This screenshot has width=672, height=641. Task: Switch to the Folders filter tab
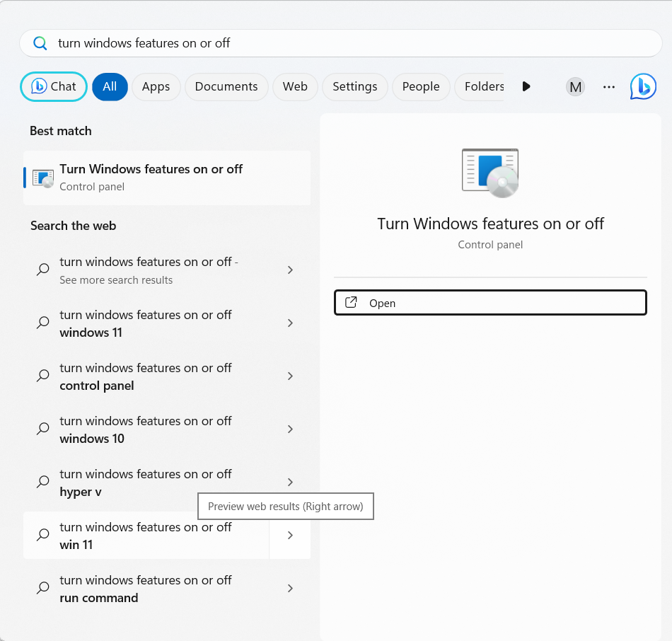click(480, 86)
